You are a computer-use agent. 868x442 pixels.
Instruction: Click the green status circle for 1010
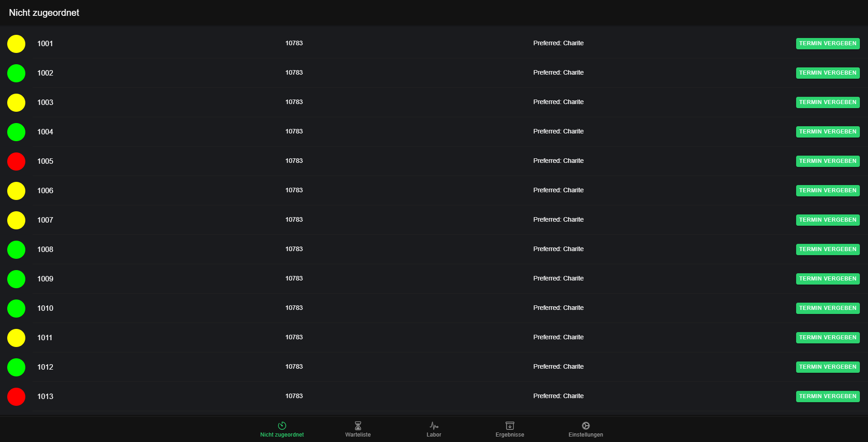click(x=16, y=309)
